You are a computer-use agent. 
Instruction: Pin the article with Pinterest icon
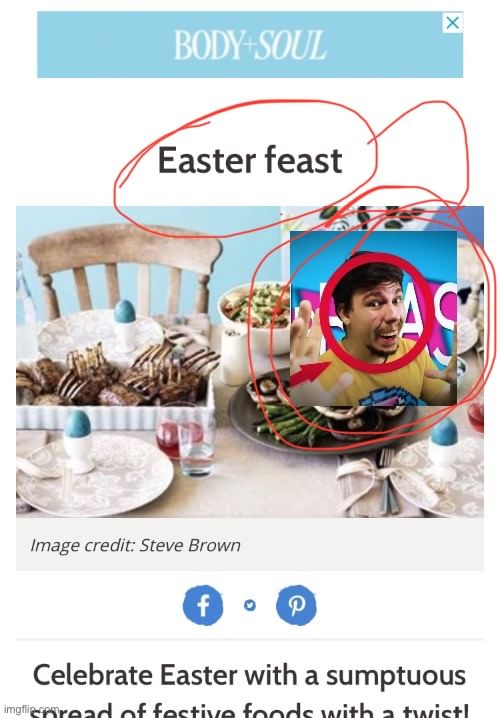point(296,605)
